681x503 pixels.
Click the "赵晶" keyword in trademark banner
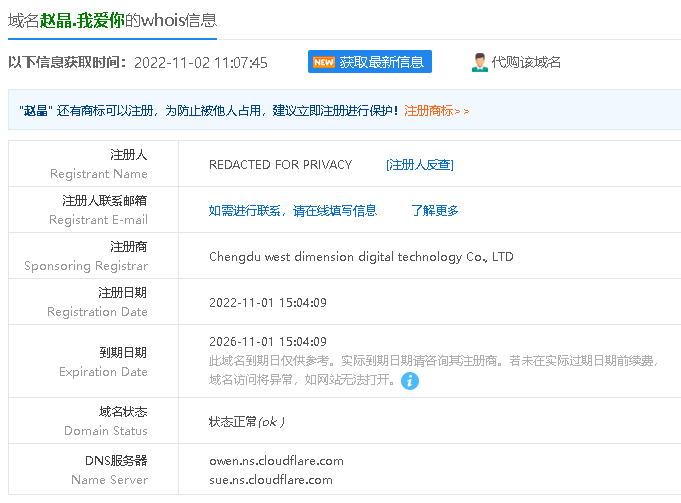pos(36,110)
